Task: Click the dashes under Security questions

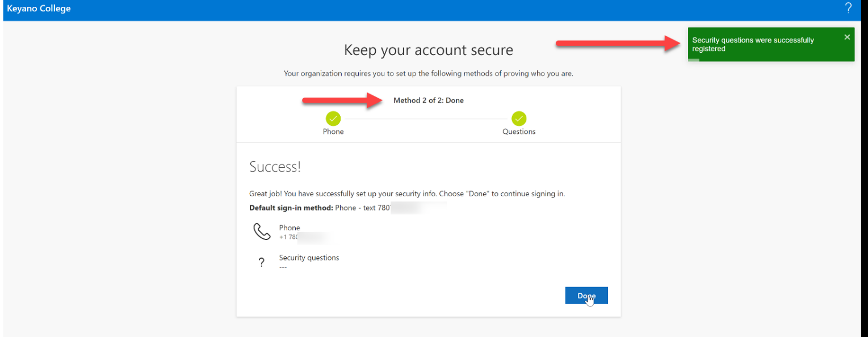Action: tap(283, 267)
